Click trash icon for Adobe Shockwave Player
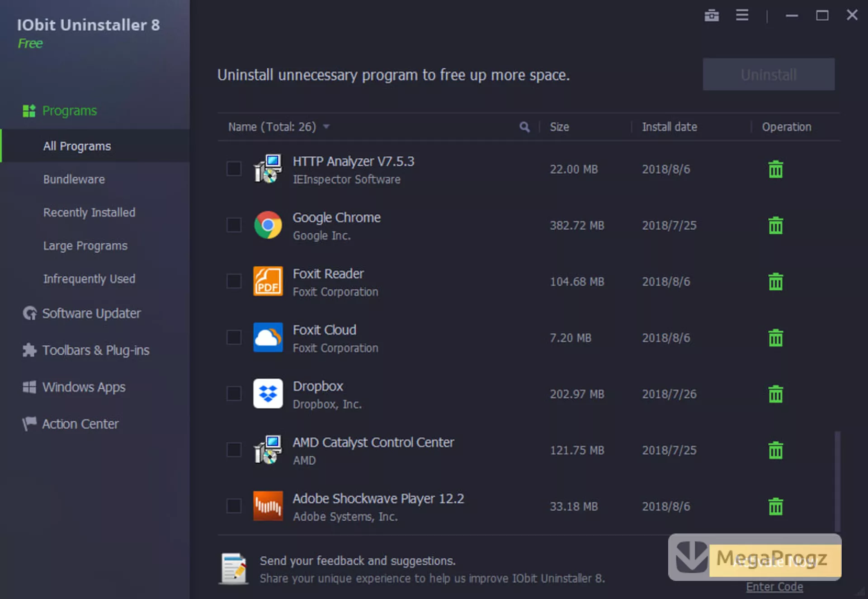 coord(775,506)
